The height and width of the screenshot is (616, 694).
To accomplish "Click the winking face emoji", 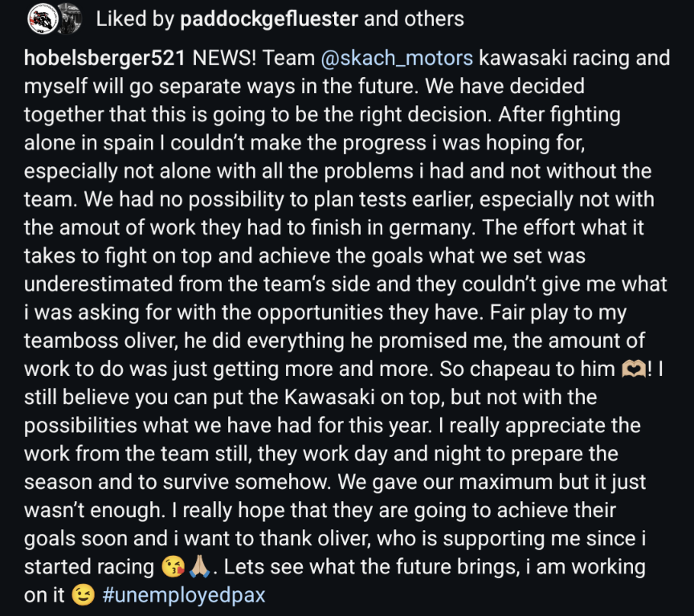I will click(82, 595).
